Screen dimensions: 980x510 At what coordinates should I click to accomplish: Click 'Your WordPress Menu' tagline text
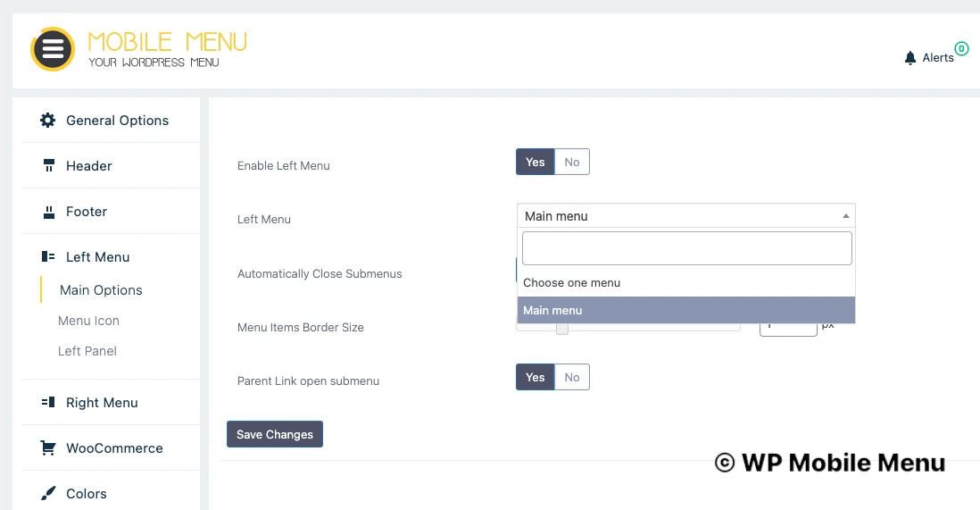point(154,63)
